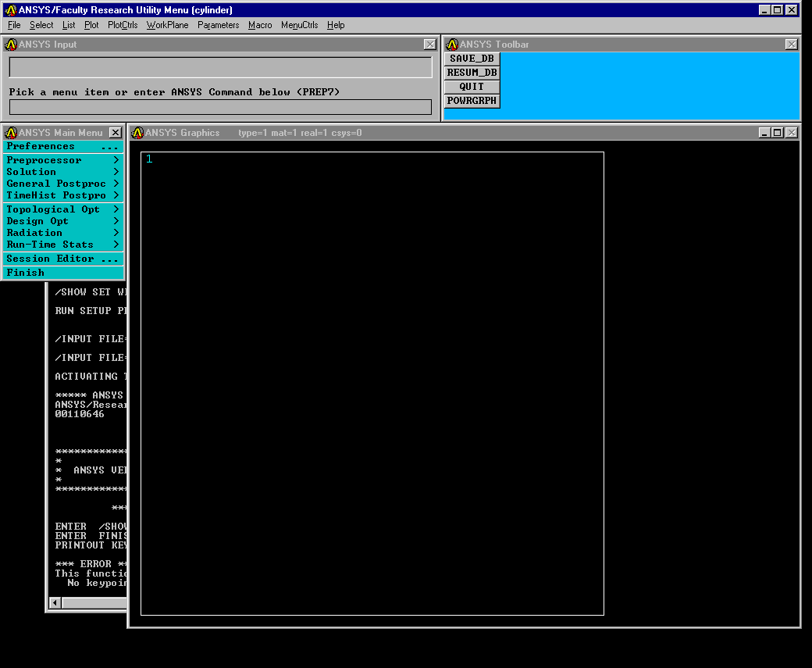Minimize the ANSYS Utility Menu window
The image size is (812, 668).
tap(764, 10)
